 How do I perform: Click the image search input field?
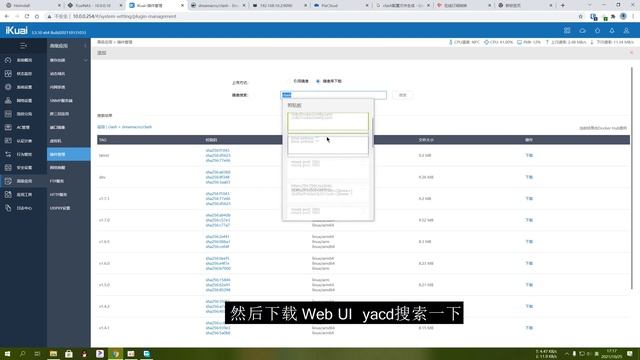pyautogui.click(x=333, y=95)
